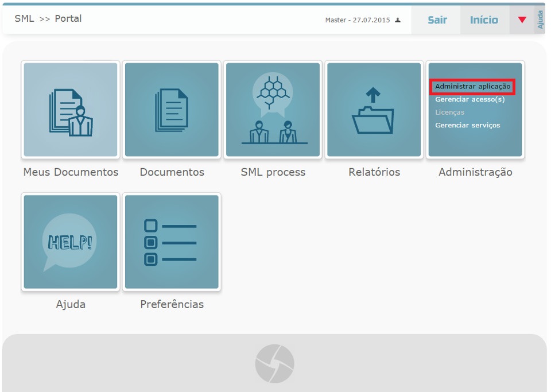Open Gerenciar serviços in Administração menu
This screenshot has width=551, height=392.
[467, 125]
